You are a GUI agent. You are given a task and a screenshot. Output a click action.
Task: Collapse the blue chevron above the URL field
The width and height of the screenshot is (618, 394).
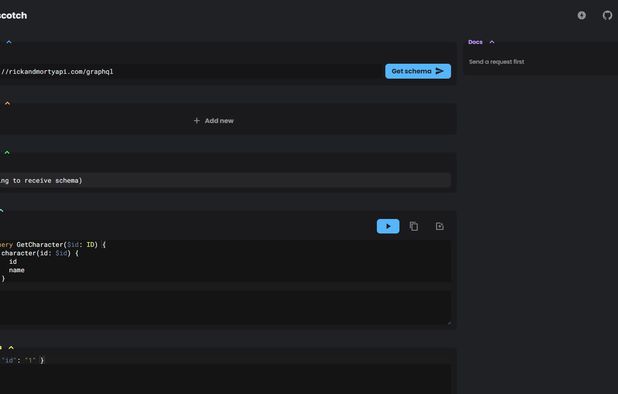pyautogui.click(x=9, y=42)
